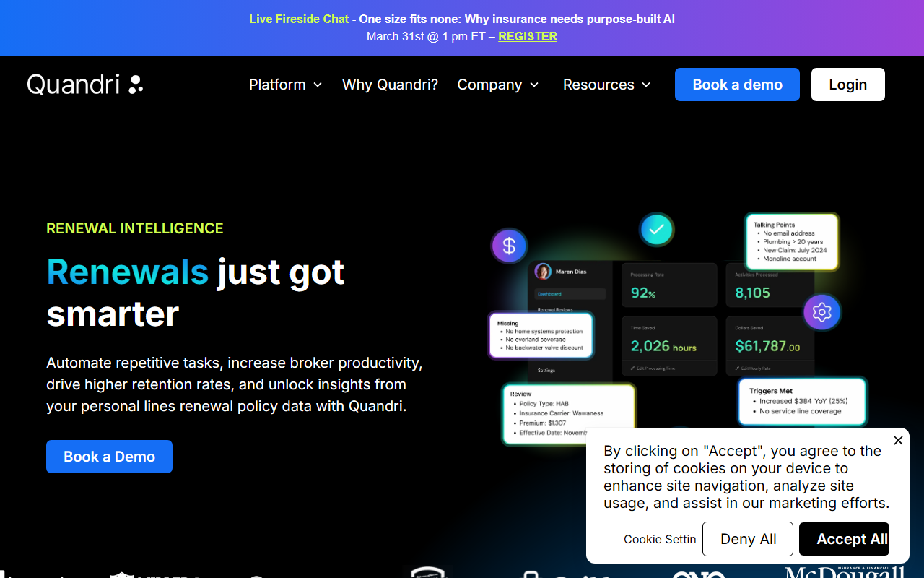Click the Accept All cookie button
The height and width of the screenshot is (578, 924).
(845, 539)
